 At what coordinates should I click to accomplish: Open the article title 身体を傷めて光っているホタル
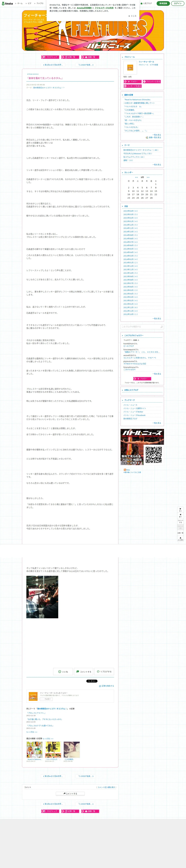point(45,78)
